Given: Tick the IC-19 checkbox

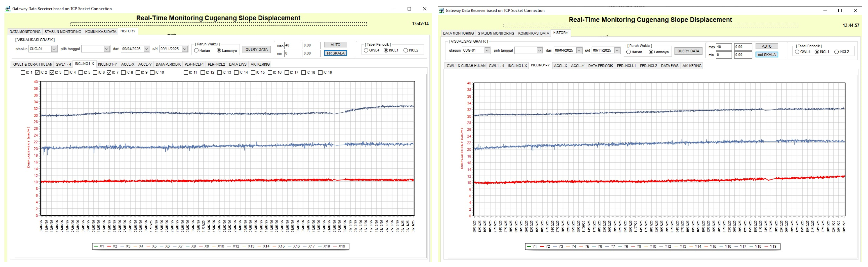Looking at the screenshot, I should pos(321,72).
